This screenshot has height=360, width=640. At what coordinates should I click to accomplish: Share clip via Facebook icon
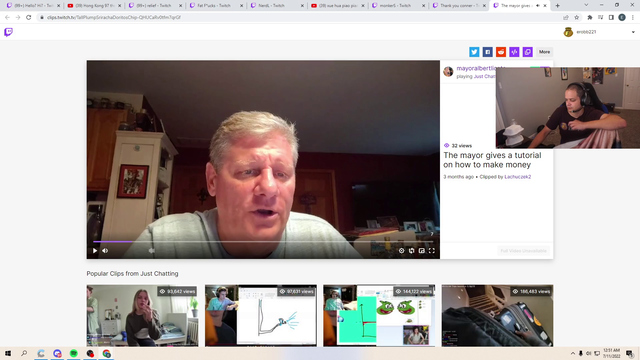click(487, 52)
